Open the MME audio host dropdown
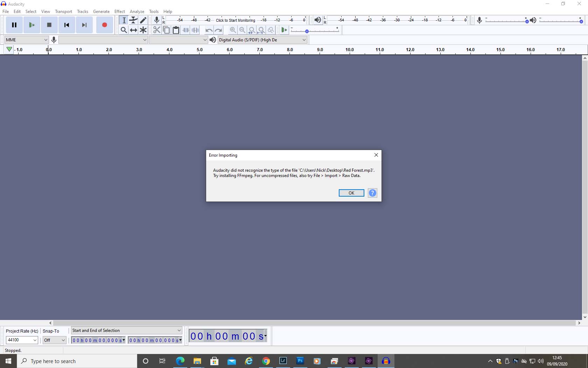The height and width of the screenshot is (368, 588). tap(26, 40)
